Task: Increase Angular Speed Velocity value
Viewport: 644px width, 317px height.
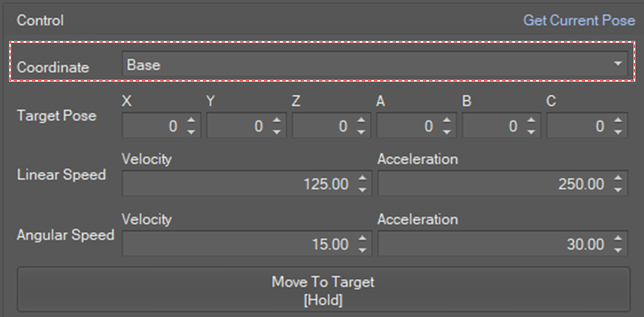Action: (x=362, y=238)
